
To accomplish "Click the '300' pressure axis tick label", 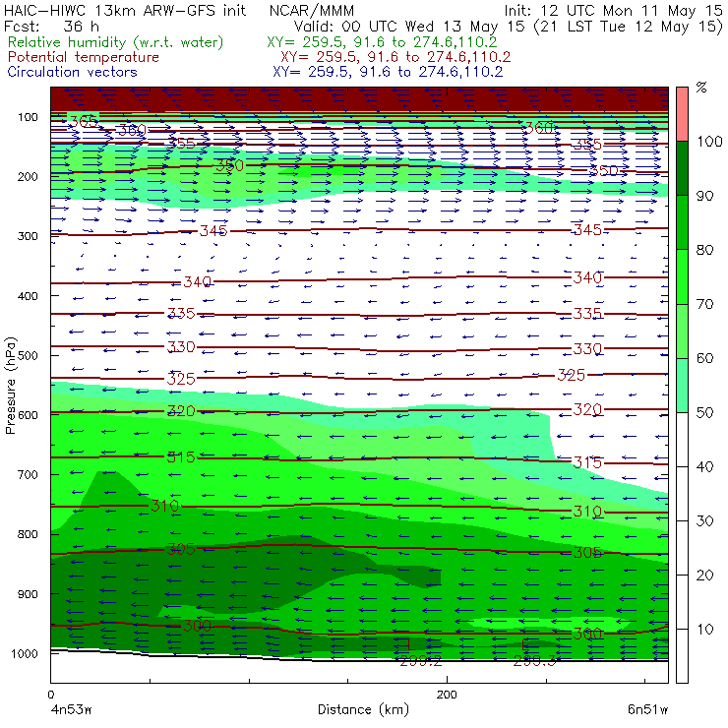I will [28, 236].
